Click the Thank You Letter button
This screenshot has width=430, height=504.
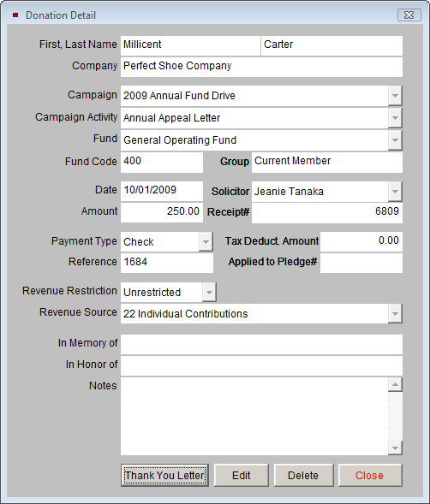pyautogui.click(x=164, y=475)
